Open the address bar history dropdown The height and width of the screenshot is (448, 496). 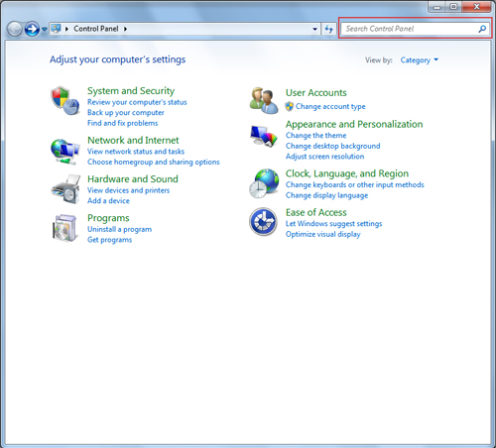tap(314, 29)
